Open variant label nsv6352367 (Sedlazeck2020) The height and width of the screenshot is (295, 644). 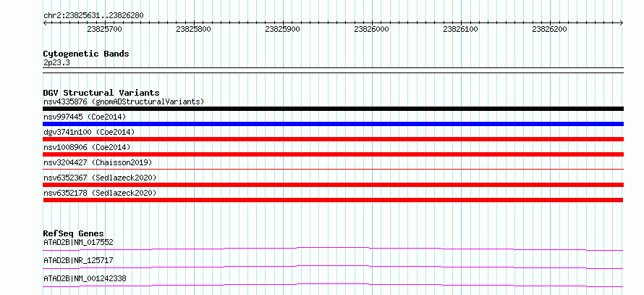(x=100, y=178)
